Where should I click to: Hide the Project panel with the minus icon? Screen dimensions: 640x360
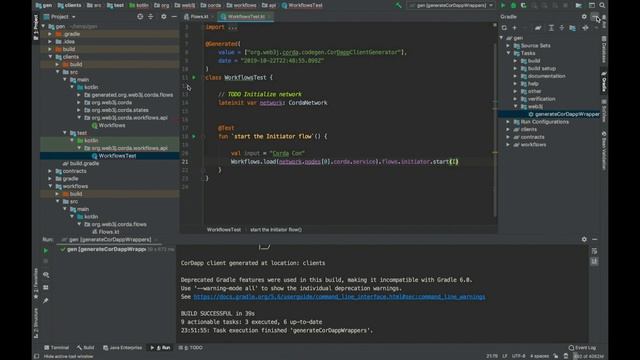pyautogui.click(x=174, y=17)
